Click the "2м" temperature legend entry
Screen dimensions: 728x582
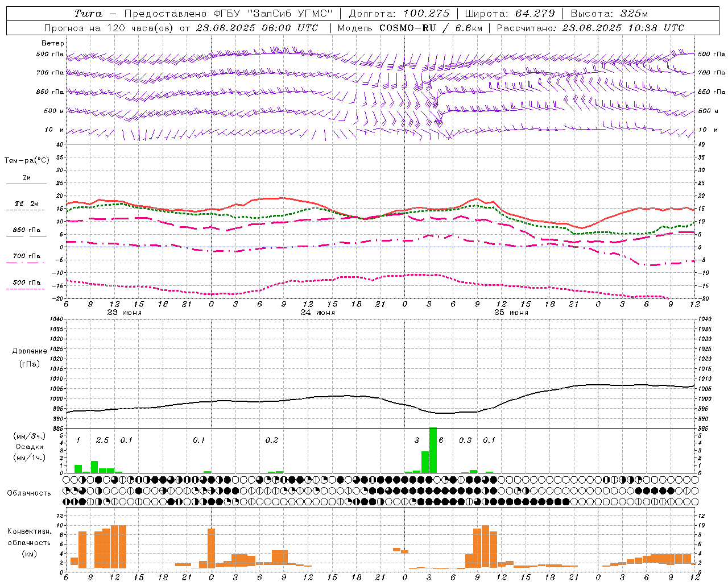[27, 178]
